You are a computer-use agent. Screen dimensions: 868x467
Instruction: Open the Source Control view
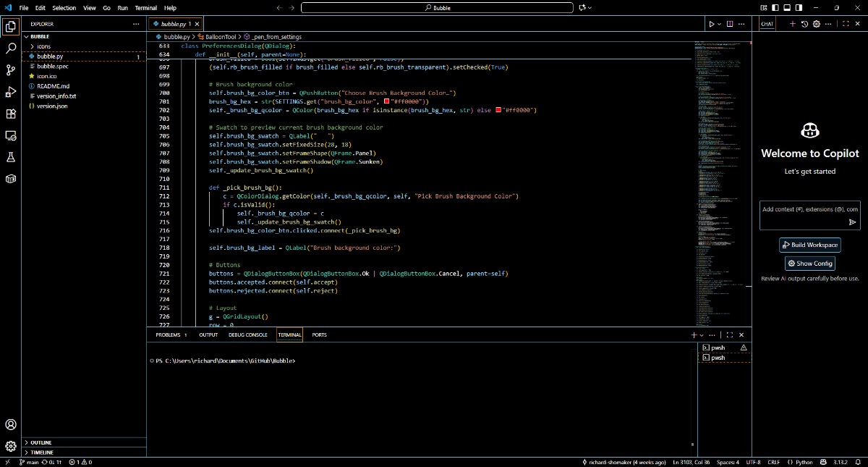click(11, 70)
